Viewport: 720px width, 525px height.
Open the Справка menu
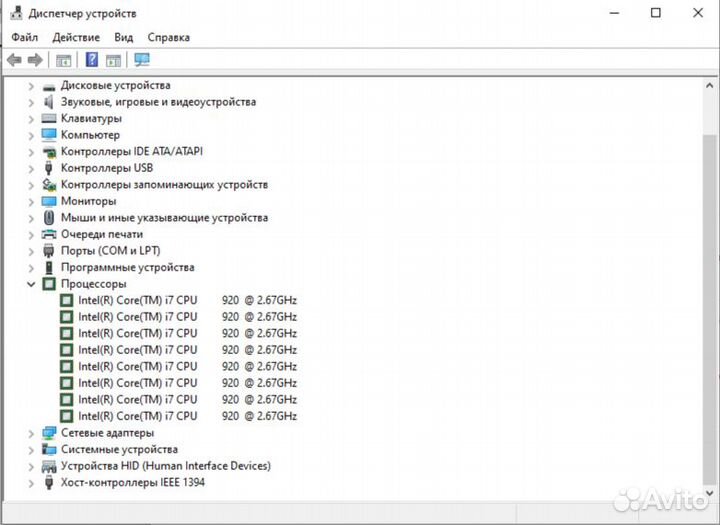click(x=169, y=37)
